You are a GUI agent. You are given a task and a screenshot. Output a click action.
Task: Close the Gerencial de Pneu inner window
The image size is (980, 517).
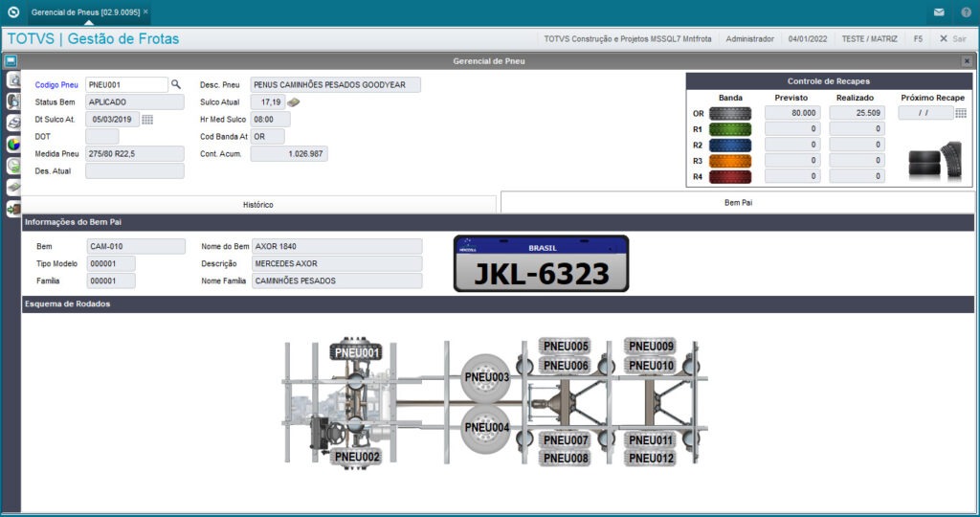point(967,61)
